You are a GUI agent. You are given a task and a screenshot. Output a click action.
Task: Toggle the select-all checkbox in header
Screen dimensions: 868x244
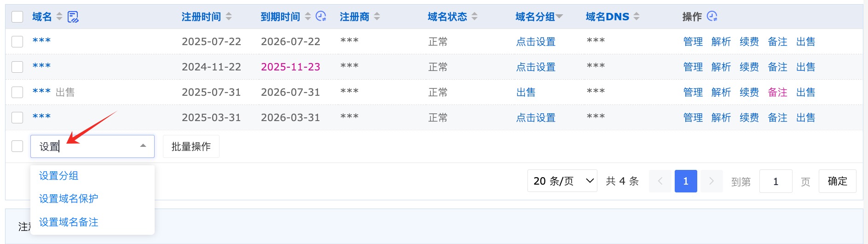[x=17, y=17]
